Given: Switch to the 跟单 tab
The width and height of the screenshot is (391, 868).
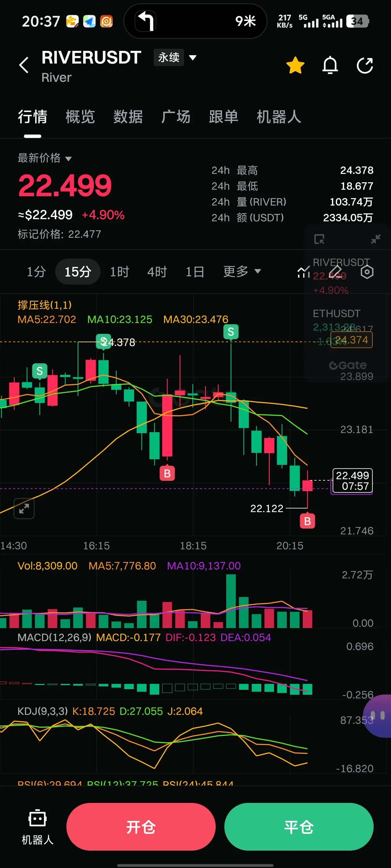Looking at the screenshot, I should [224, 117].
